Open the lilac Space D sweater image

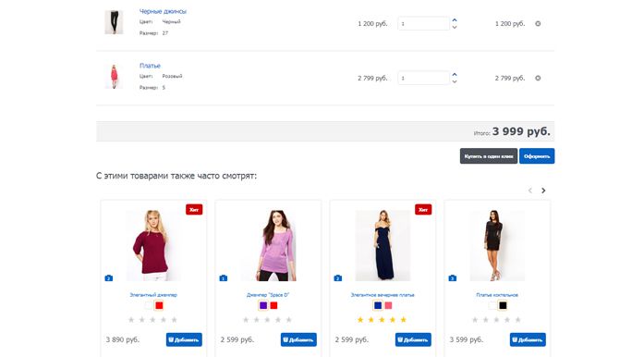point(268,245)
